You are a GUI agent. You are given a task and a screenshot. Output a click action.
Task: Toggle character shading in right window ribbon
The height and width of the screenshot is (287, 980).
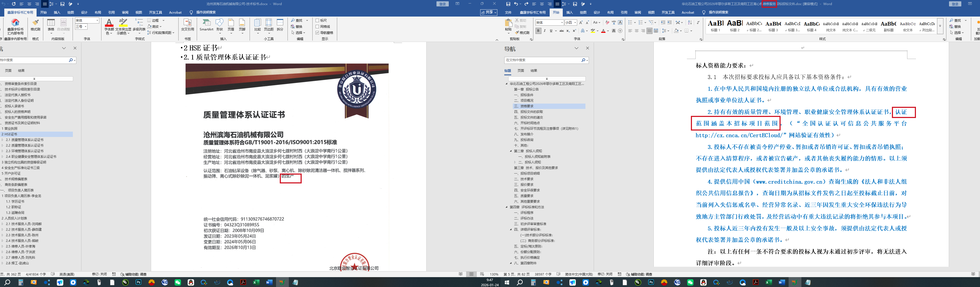(614, 31)
